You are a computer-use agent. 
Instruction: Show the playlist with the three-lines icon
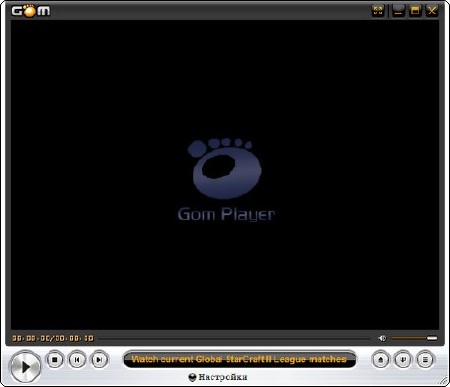[x=425, y=360]
